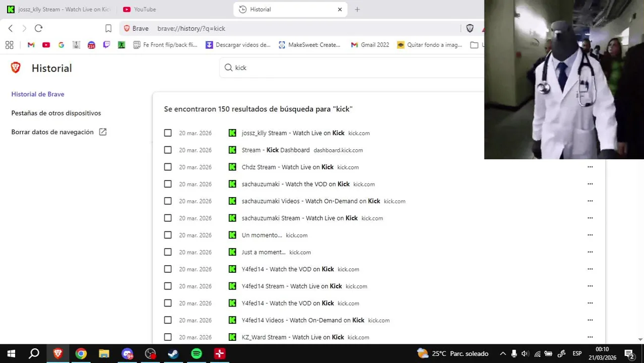Click the browser back arrow
Viewport: 644px width, 363px height.
pos(11,28)
